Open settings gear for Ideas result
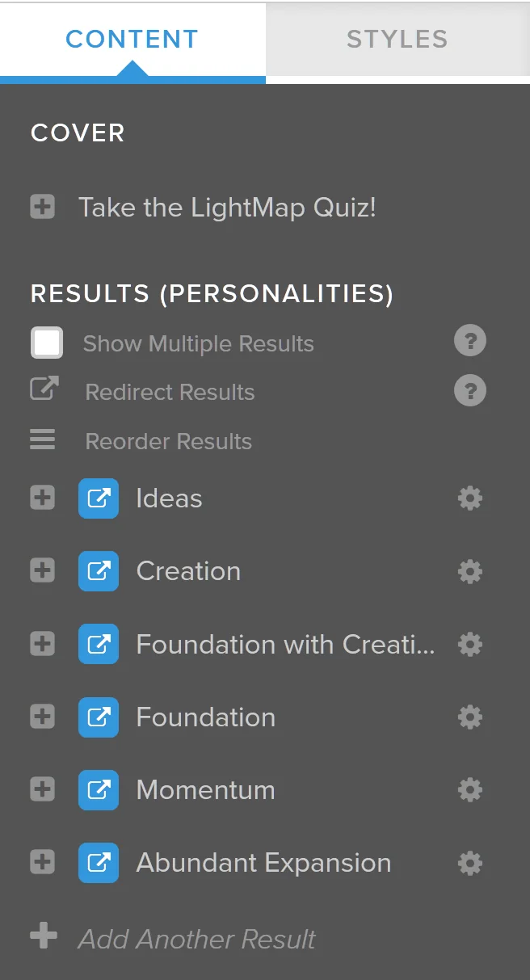 470,498
